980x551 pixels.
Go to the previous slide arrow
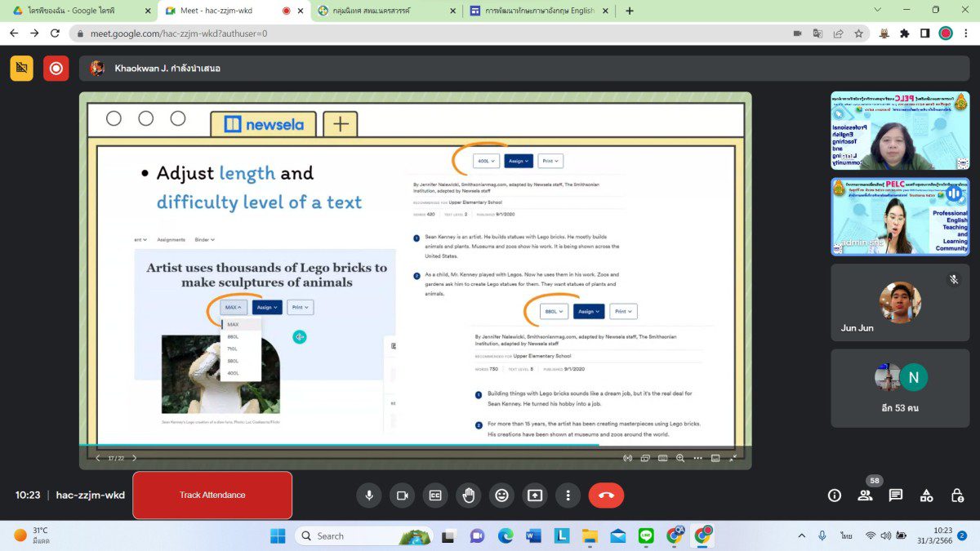[x=98, y=458]
